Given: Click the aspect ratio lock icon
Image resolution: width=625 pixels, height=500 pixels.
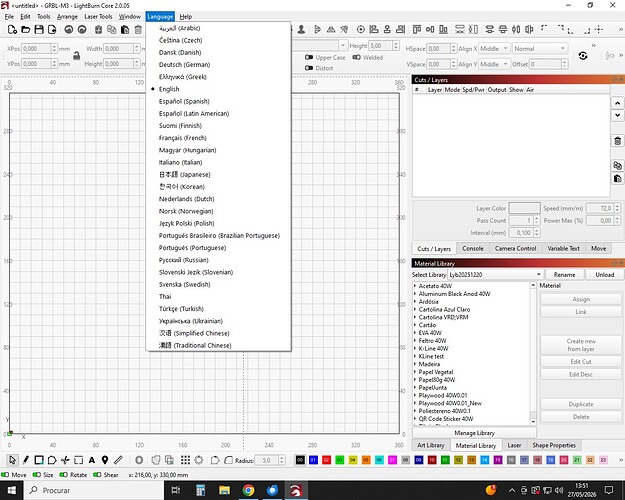Looking at the screenshot, I should 77,56.
